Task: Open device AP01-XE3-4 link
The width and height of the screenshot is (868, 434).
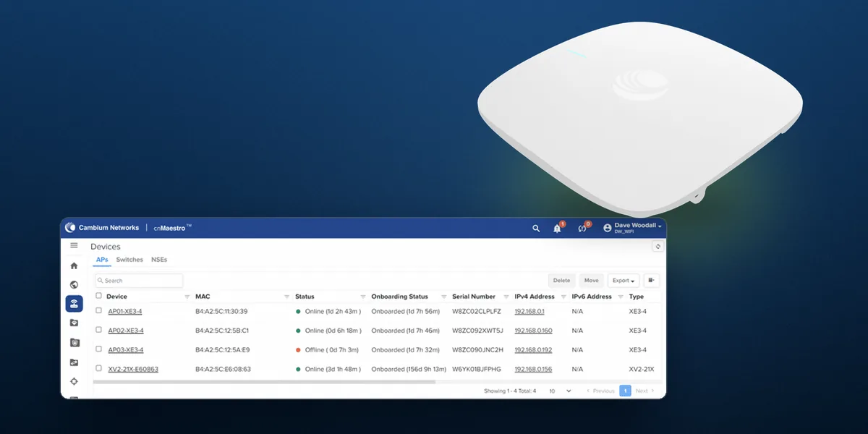Action: (x=125, y=312)
